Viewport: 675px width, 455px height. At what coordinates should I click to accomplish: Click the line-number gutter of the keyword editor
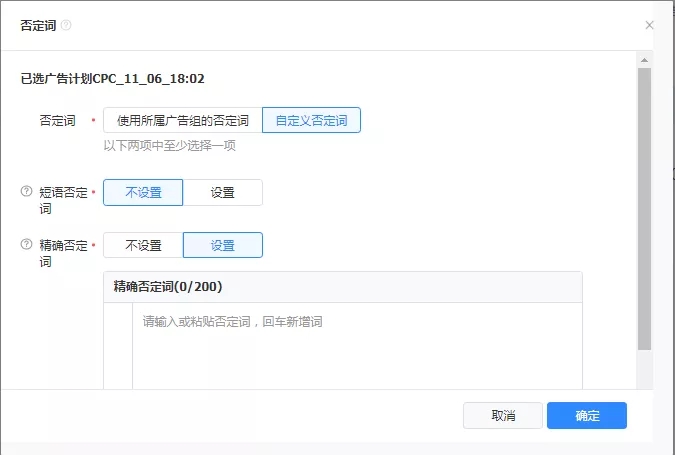[118, 345]
